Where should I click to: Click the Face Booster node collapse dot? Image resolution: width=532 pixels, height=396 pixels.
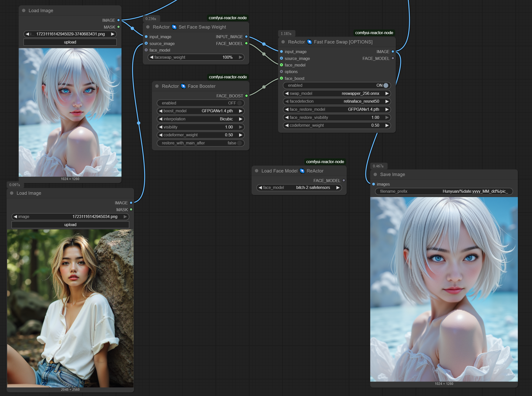157,86
